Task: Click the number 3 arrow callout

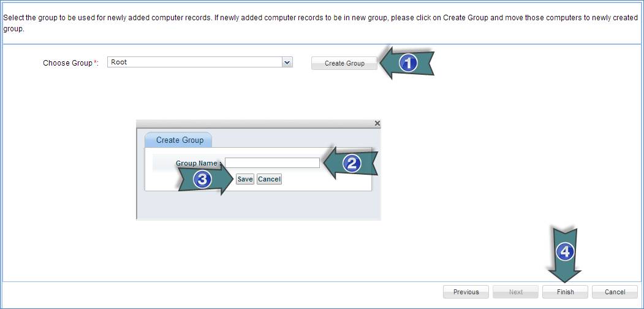Action: click(x=203, y=179)
